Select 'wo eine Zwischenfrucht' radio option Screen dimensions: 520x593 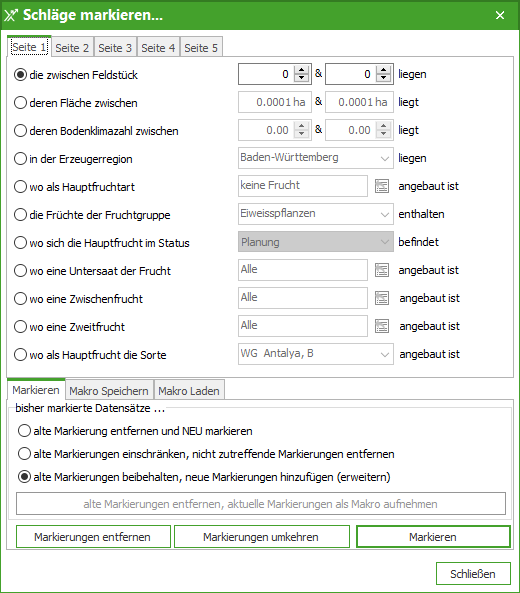pyautogui.click(x=20, y=298)
